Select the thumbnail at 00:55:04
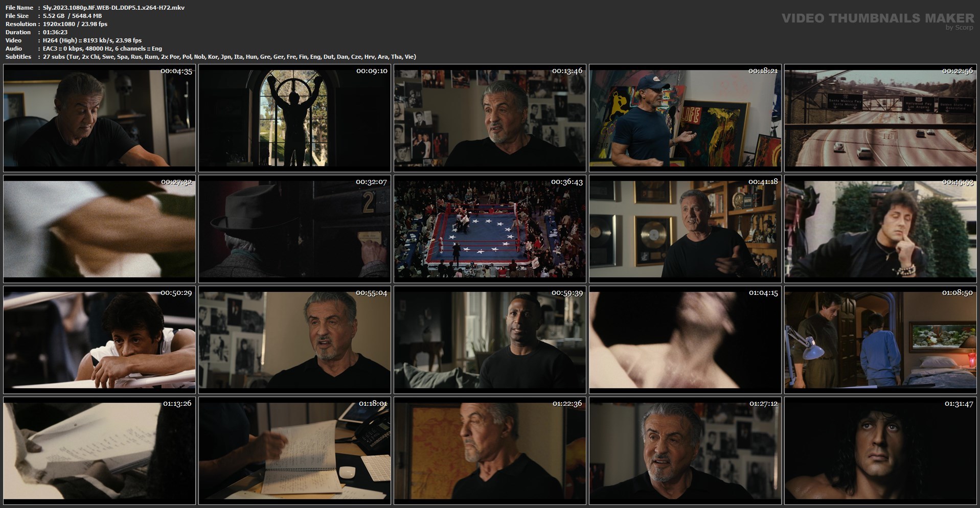Image resolution: width=980 pixels, height=508 pixels. [294, 340]
